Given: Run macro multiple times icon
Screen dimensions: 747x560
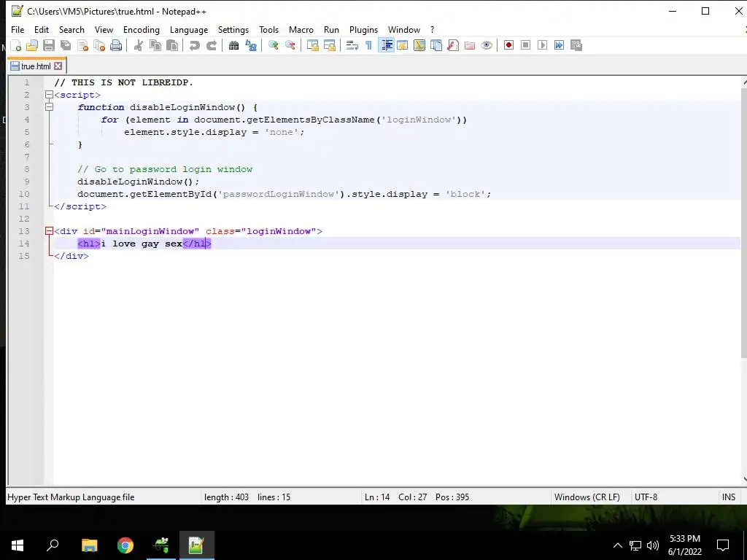Looking at the screenshot, I should tap(560, 45).
